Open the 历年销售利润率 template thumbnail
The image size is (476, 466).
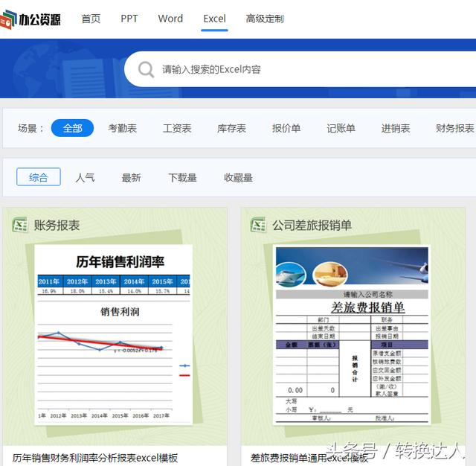click(114, 335)
